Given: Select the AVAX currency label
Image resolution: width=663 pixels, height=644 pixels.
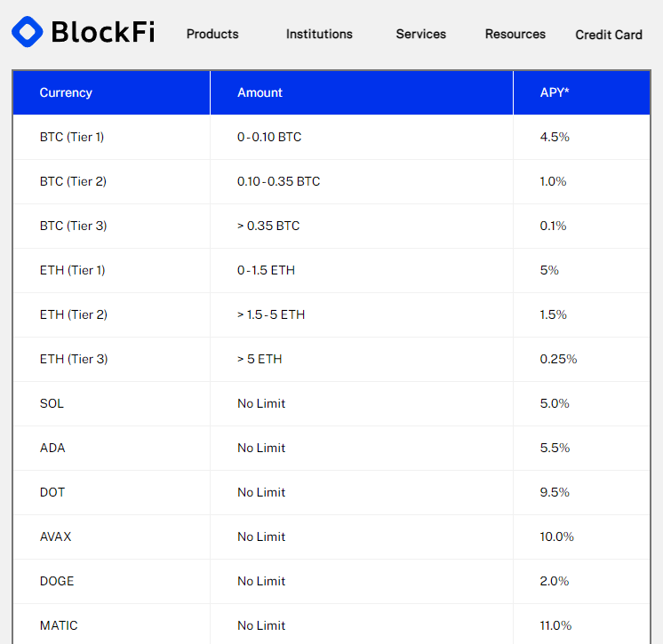Looking at the screenshot, I should (x=55, y=537).
